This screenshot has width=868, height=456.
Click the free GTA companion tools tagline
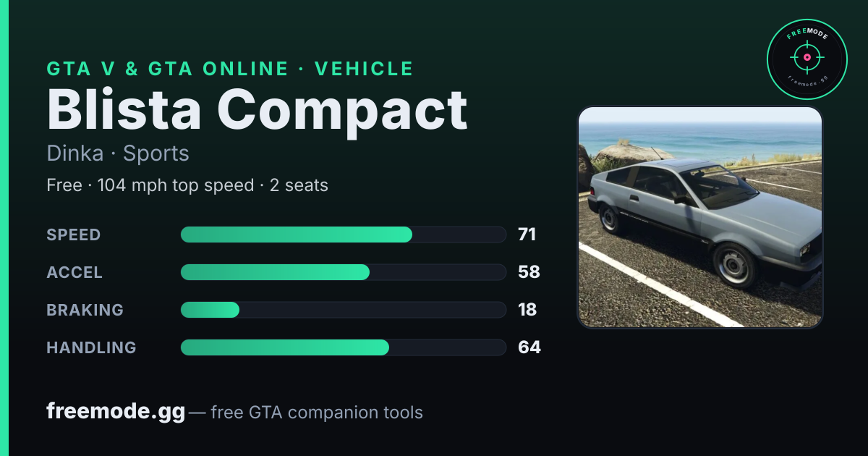click(x=317, y=413)
